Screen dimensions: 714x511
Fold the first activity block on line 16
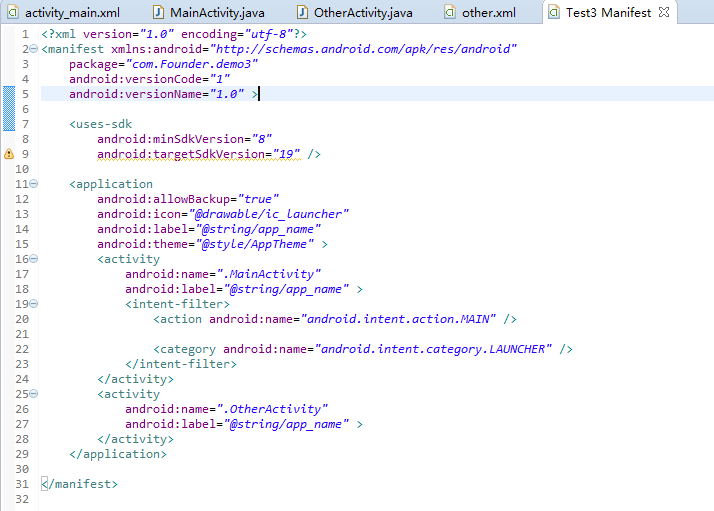34,259
